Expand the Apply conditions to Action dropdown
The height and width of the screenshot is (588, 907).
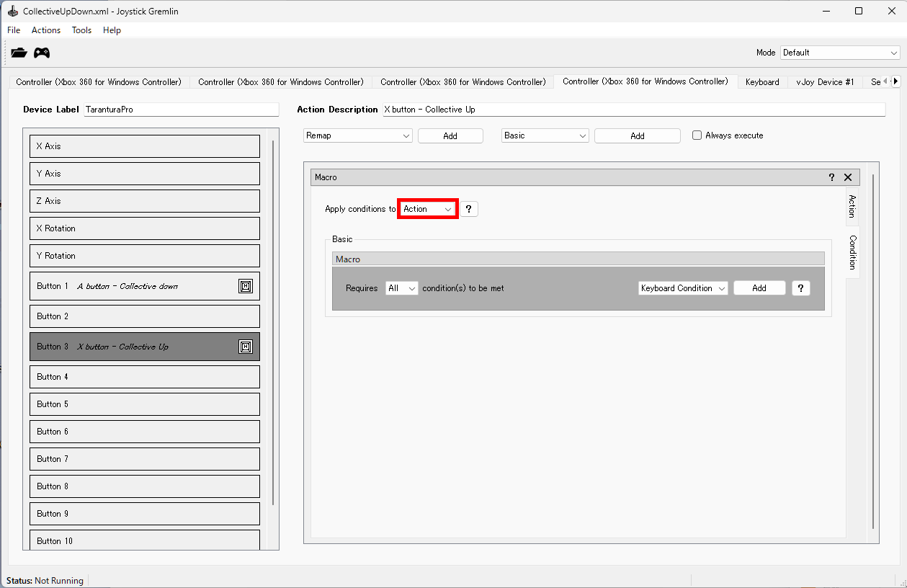[x=428, y=209]
